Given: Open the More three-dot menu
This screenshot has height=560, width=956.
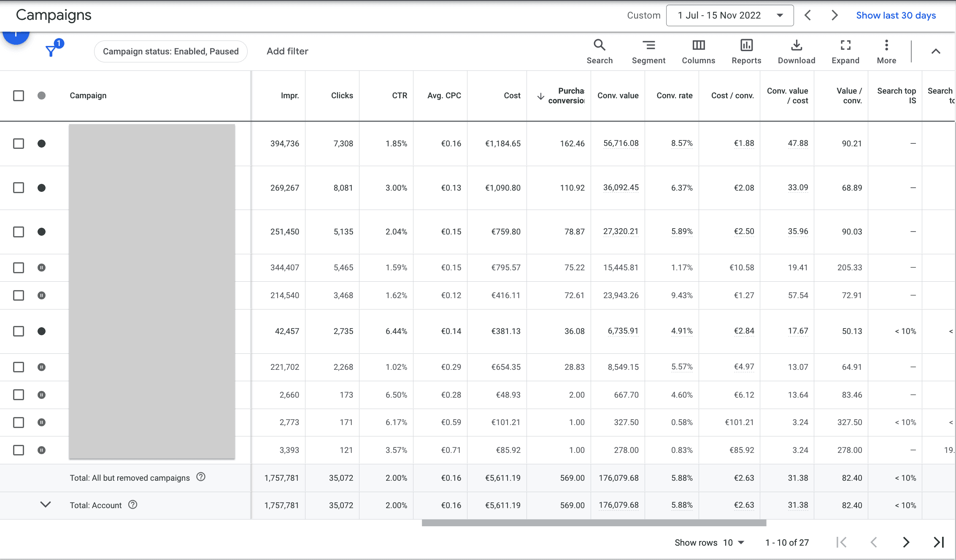Looking at the screenshot, I should 886,51.
